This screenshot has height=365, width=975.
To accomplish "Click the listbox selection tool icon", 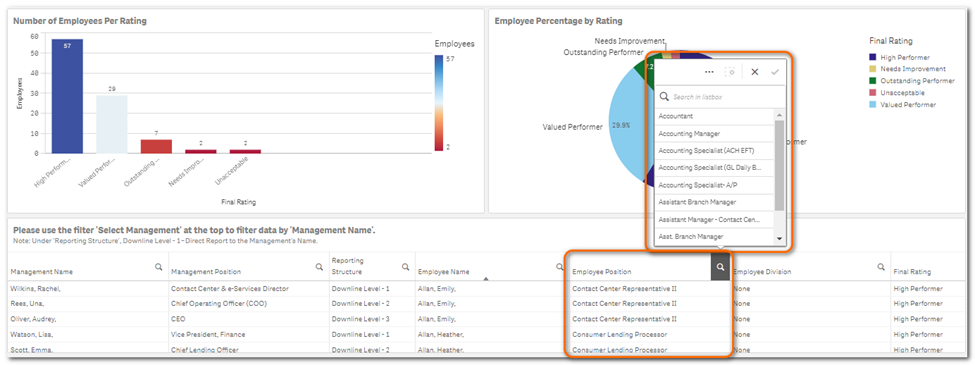I will (x=731, y=72).
